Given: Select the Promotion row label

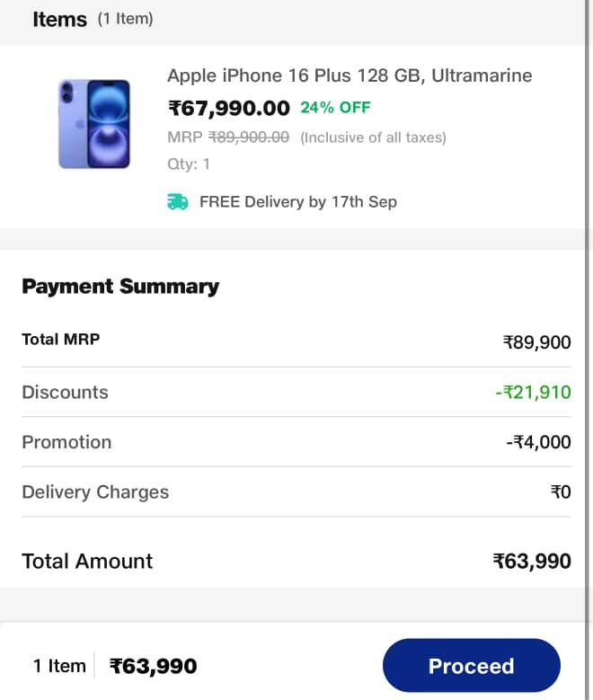Looking at the screenshot, I should click(x=66, y=442).
